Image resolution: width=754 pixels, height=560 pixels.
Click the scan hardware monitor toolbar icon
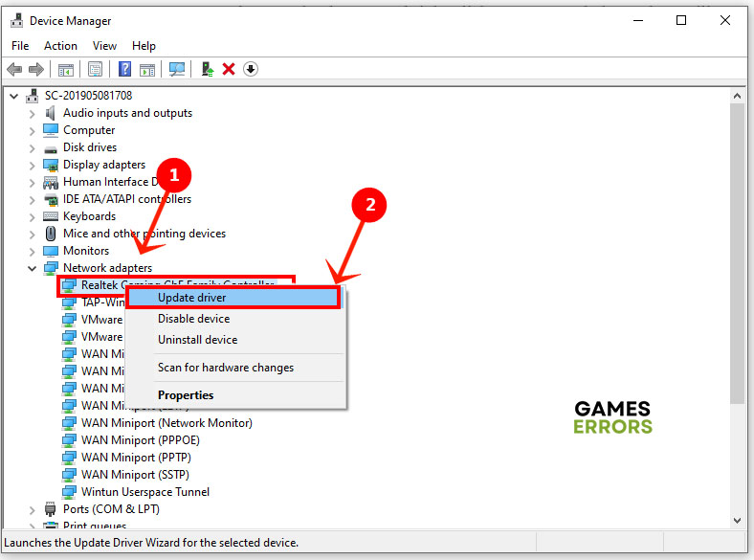(x=176, y=69)
